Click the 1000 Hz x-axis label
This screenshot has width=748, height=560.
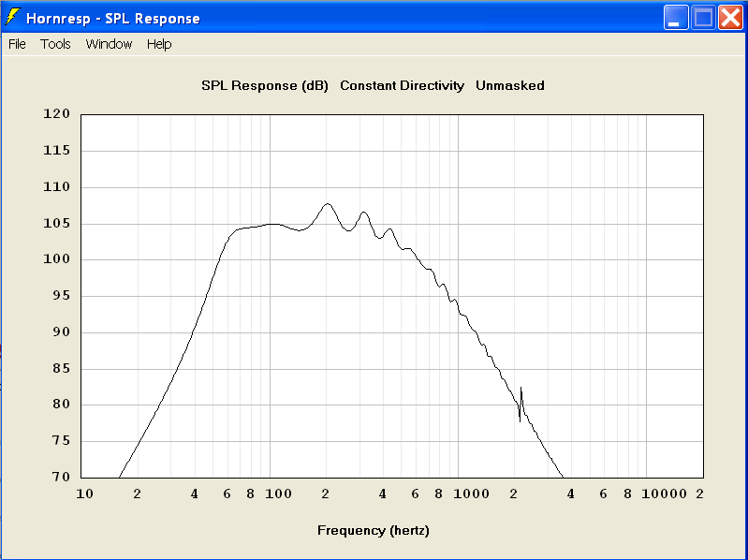(x=471, y=494)
